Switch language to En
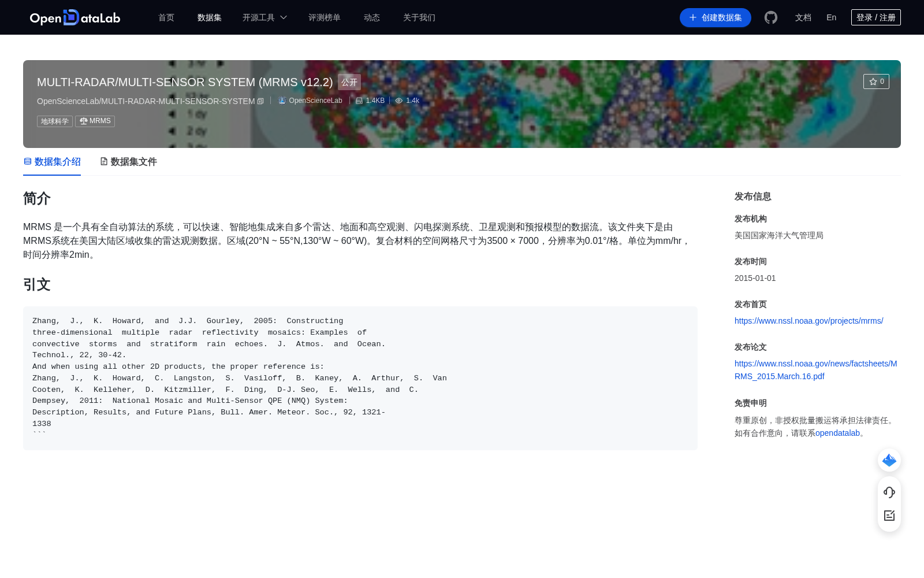 (832, 17)
